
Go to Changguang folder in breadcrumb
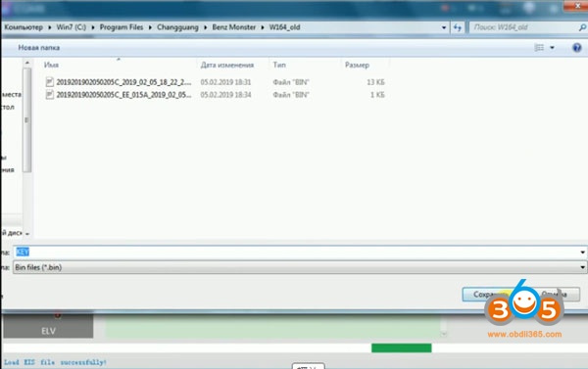click(x=177, y=27)
